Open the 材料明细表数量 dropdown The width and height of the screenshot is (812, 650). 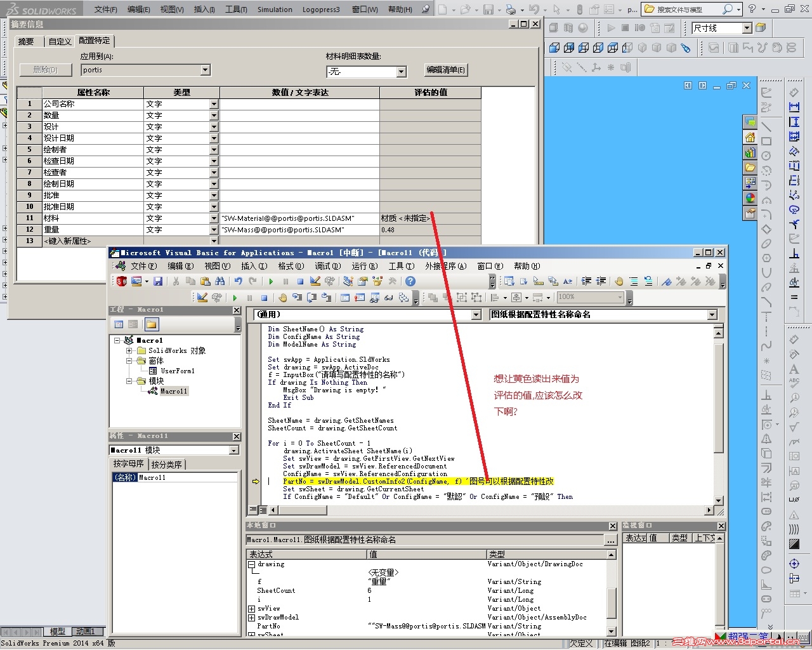pyautogui.click(x=401, y=72)
